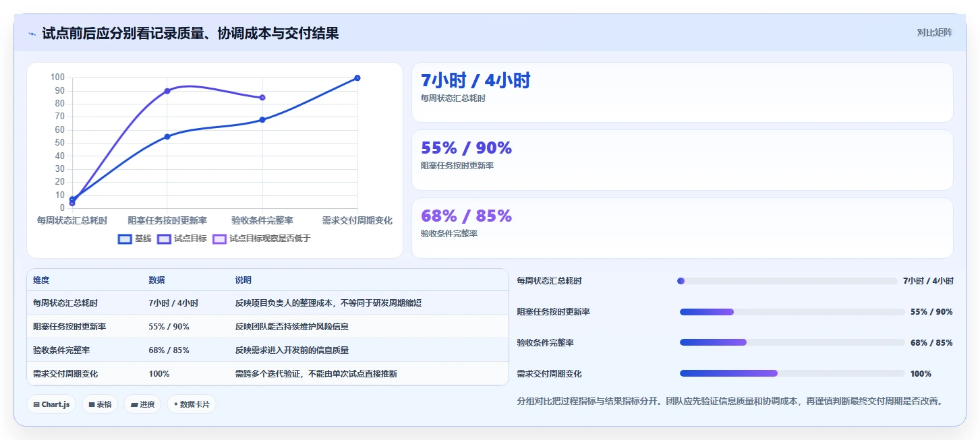
Task: Click table value 100%
Action: [x=159, y=374]
